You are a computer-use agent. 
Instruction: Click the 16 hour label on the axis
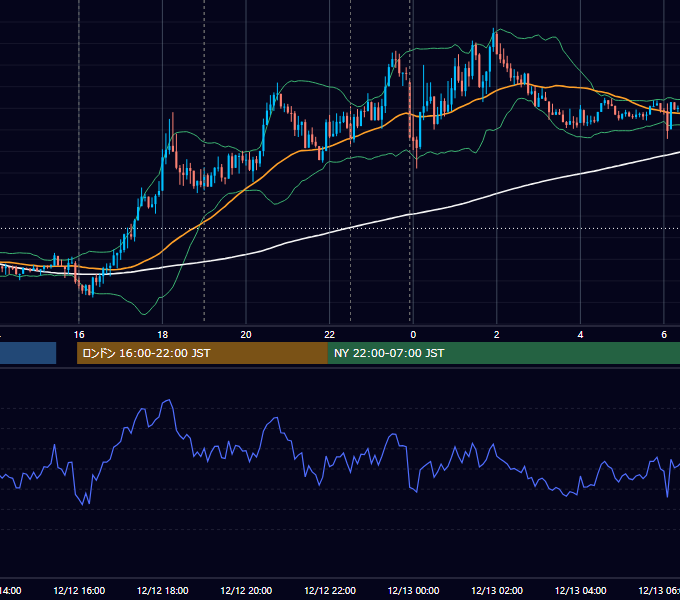[x=79, y=335]
